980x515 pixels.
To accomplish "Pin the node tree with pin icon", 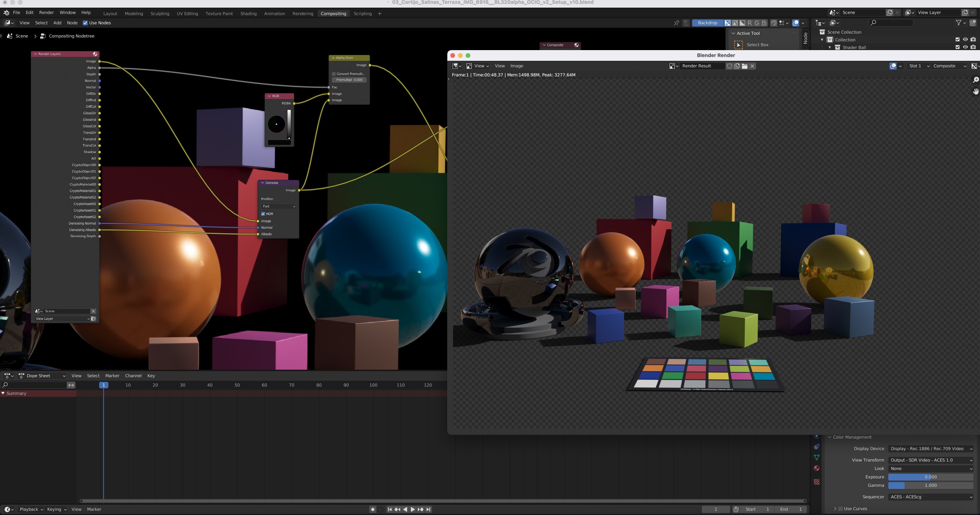I will tap(676, 23).
